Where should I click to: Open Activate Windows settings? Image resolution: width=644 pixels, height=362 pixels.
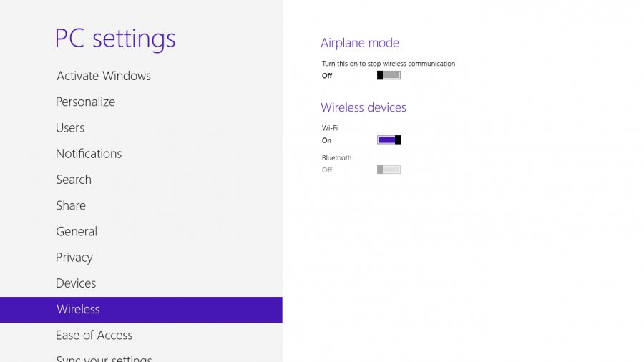pyautogui.click(x=104, y=76)
